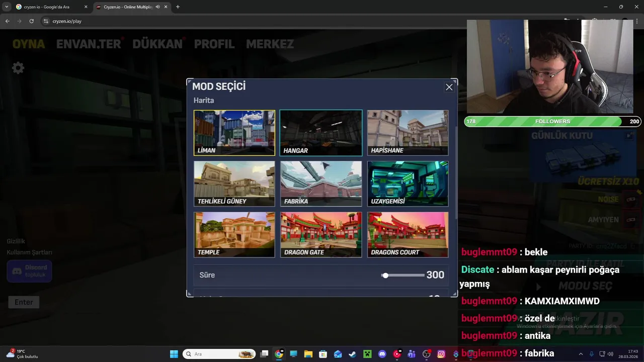Screen dimensions: 644x362
Task: Close the Google'da Ara browser tab
Action: (x=86, y=7)
